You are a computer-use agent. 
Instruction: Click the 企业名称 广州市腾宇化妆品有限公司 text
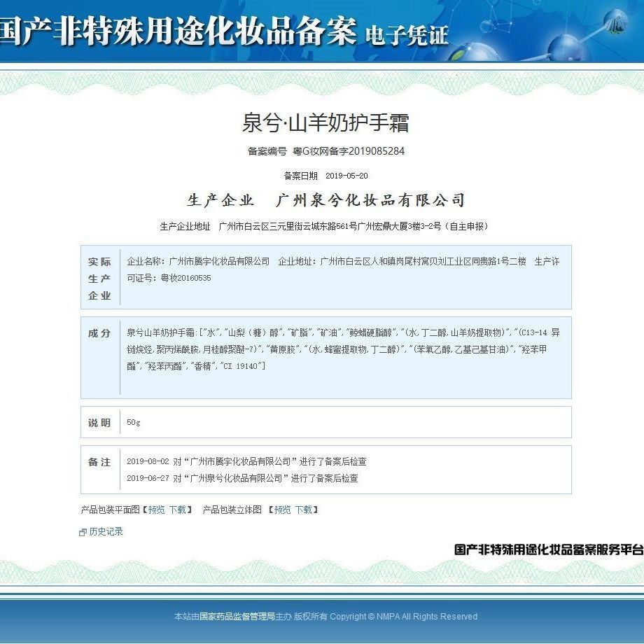click(x=198, y=261)
